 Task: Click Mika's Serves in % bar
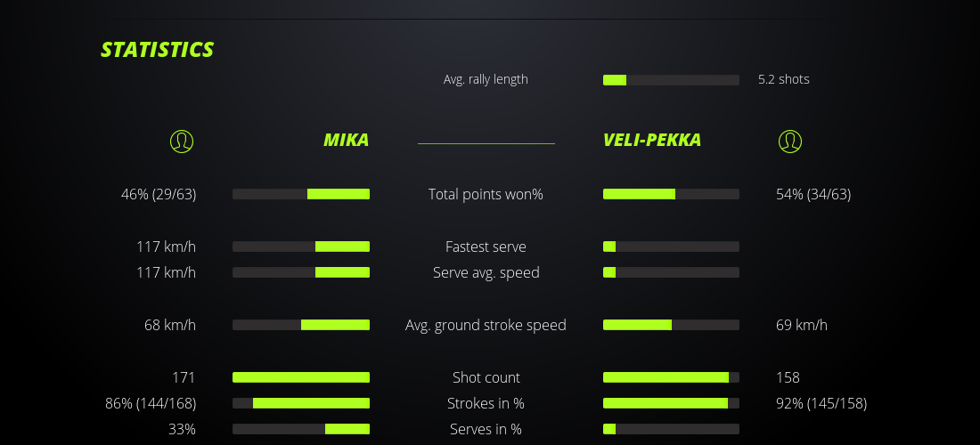[x=301, y=429]
